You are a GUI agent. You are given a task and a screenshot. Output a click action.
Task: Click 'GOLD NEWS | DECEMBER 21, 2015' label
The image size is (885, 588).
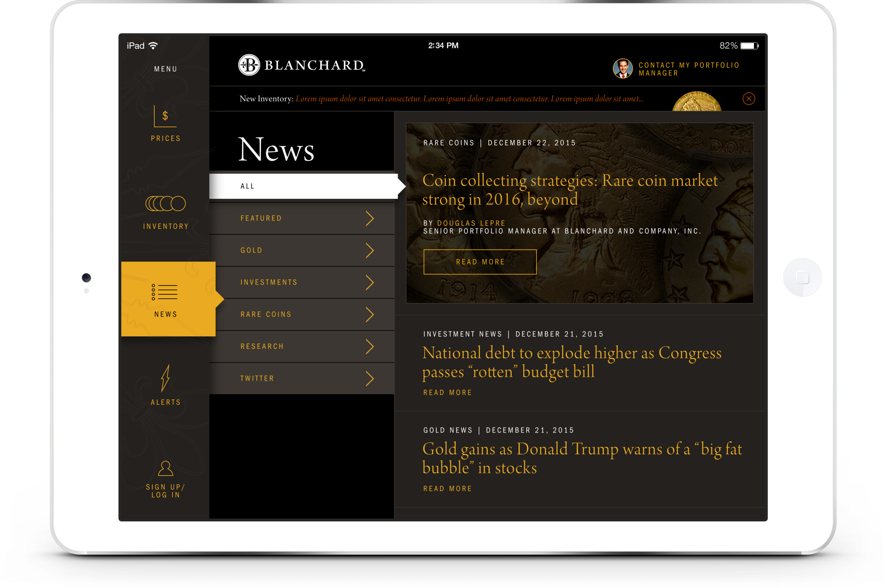point(498,430)
